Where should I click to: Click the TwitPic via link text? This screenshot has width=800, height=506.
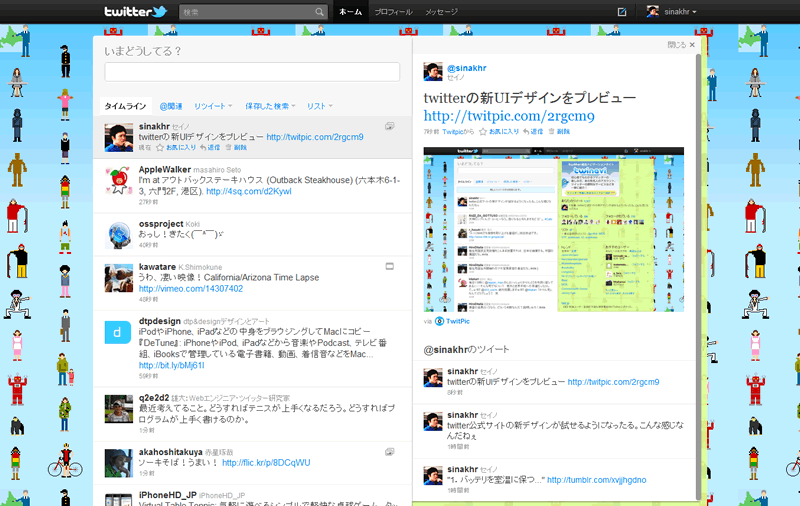(x=458, y=321)
